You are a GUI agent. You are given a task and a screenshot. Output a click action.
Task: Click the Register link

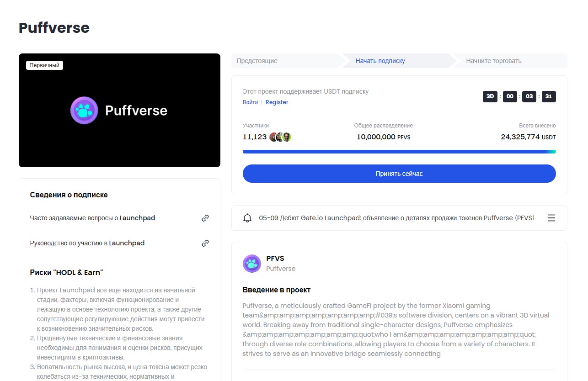277,102
